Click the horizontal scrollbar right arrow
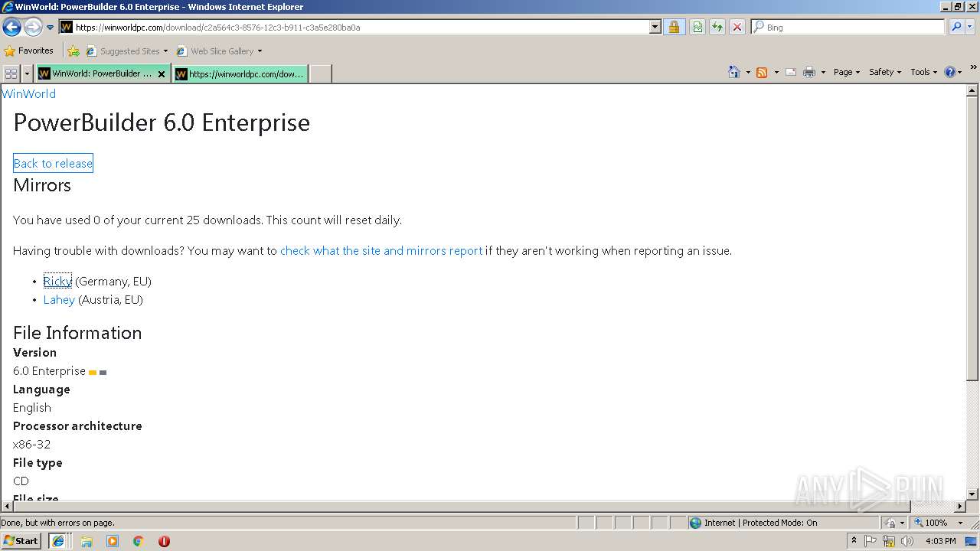This screenshot has width=980, height=551. 960,507
